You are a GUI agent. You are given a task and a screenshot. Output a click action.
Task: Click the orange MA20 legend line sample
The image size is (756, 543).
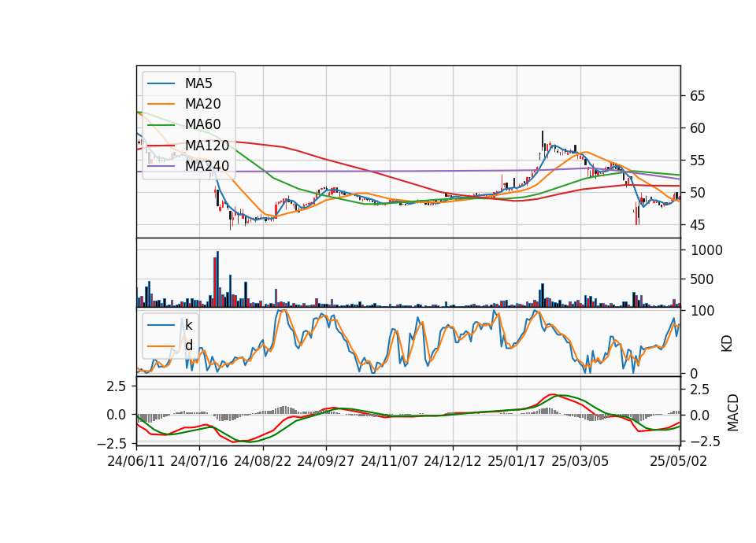pyautogui.click(x=161, y=104)
